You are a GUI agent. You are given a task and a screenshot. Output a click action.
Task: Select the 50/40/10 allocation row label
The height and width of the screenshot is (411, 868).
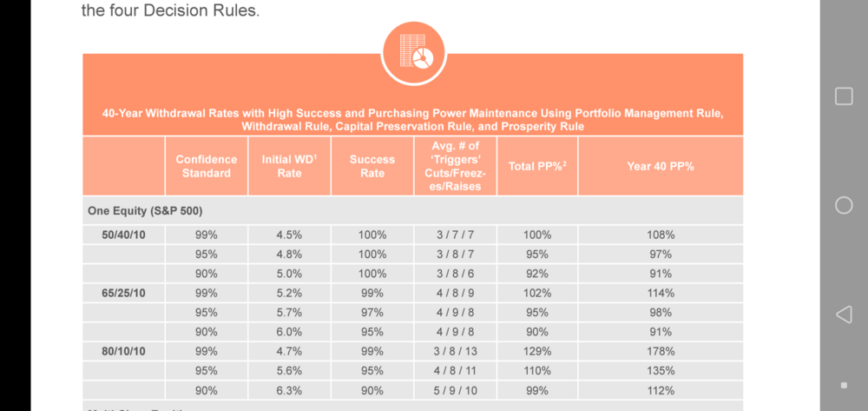click(123, 235)
